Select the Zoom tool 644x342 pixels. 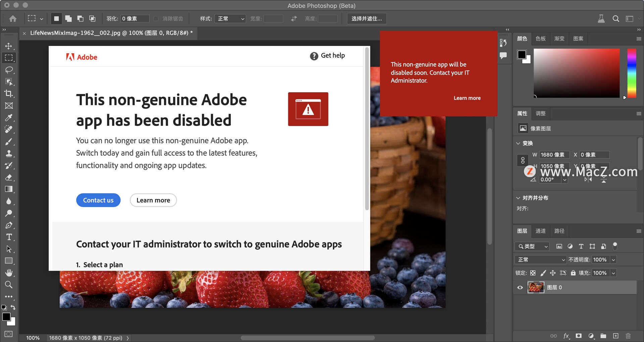pyautogui.click(x=9, y=285)
